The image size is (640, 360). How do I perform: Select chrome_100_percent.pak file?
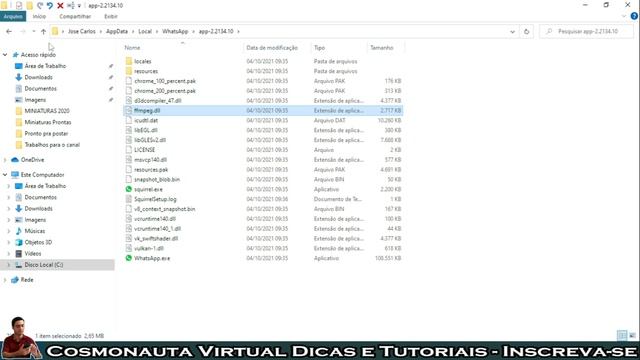pos(165,81)
